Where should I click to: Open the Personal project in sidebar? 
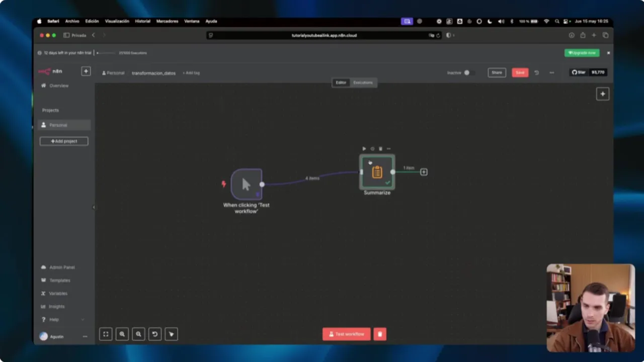click(63, 125)
